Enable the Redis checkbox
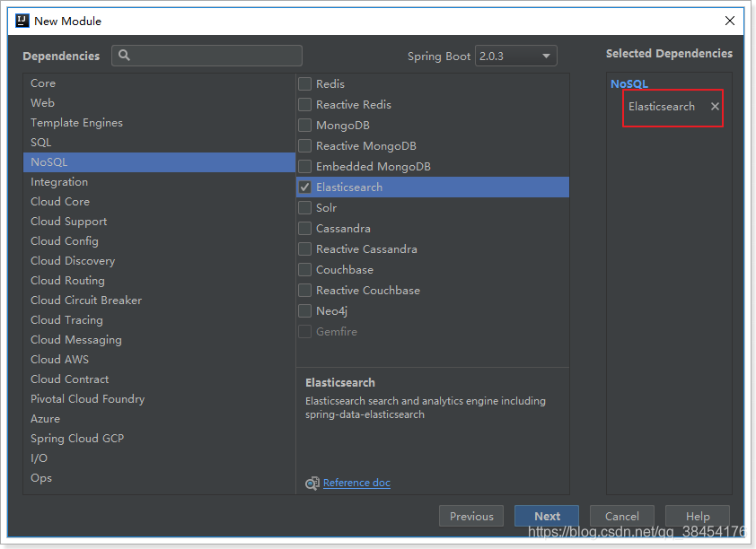 [x=304, y=83]
